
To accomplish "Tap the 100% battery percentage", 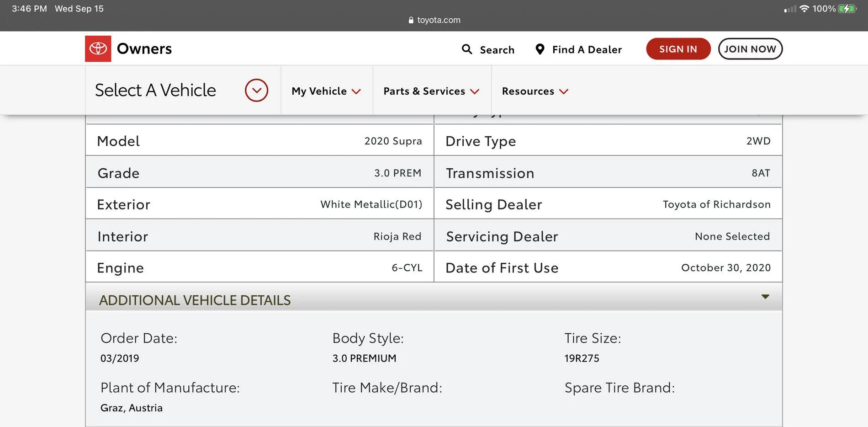I will coord(824,9).
